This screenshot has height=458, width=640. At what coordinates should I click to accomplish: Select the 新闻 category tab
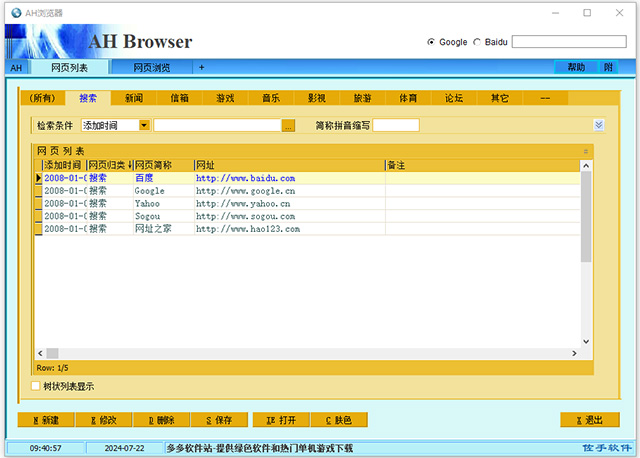click(134, 98)
